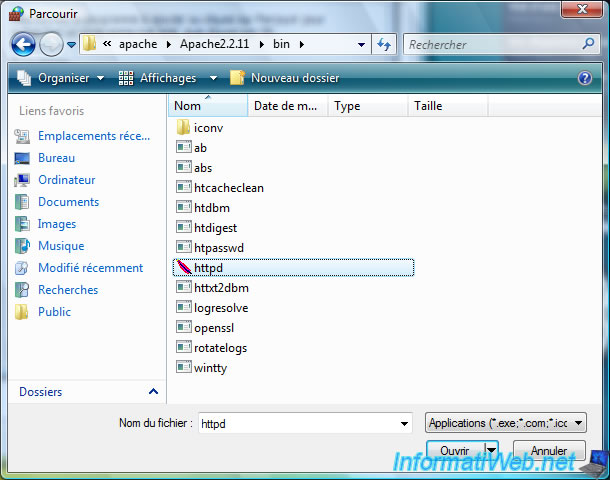
Task: Open the iconv folder
Action: coord(207,127)
